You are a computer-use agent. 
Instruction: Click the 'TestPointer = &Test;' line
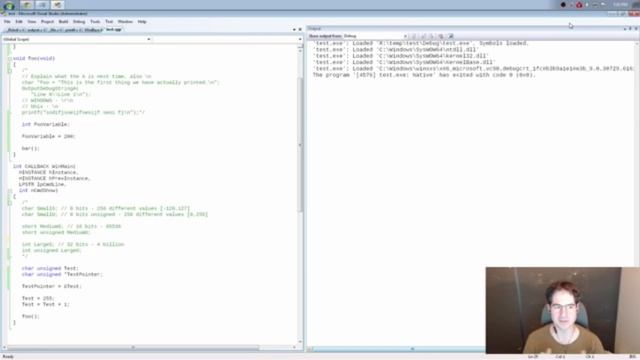click(x=51, y=286)
